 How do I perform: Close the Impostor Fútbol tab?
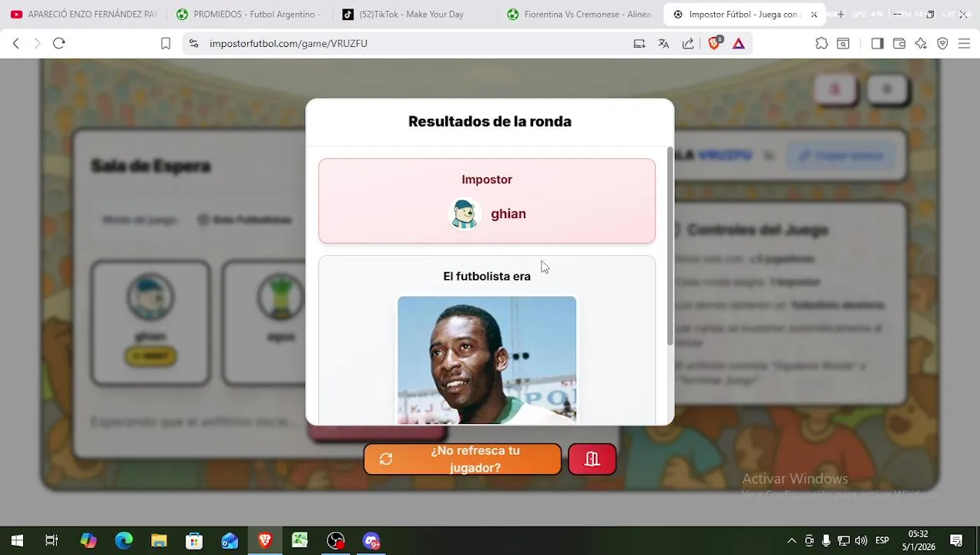[x=814, y=14]
